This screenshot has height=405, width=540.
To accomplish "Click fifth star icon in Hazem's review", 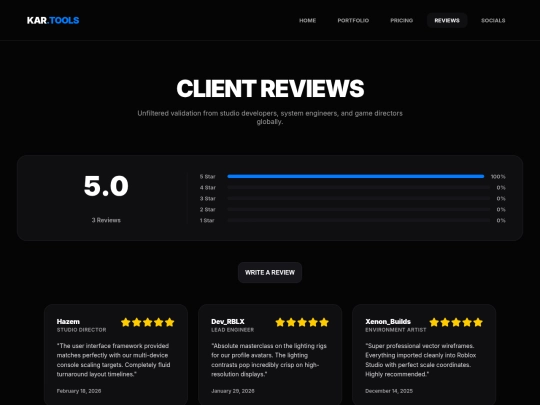I will point(169,322).
